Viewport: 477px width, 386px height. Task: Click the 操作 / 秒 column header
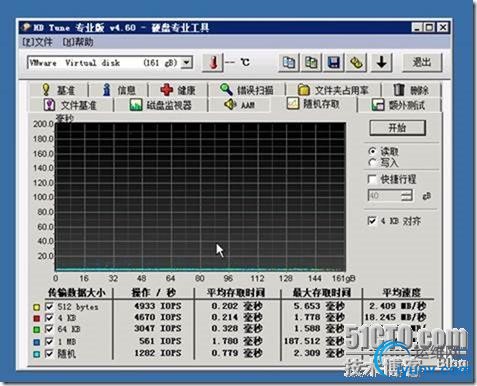point(153,293)
